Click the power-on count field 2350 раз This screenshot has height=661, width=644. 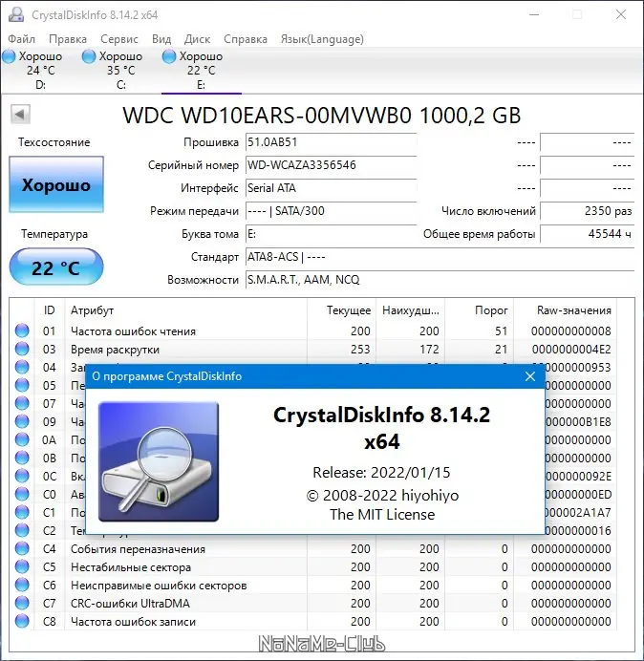[587, 211]
